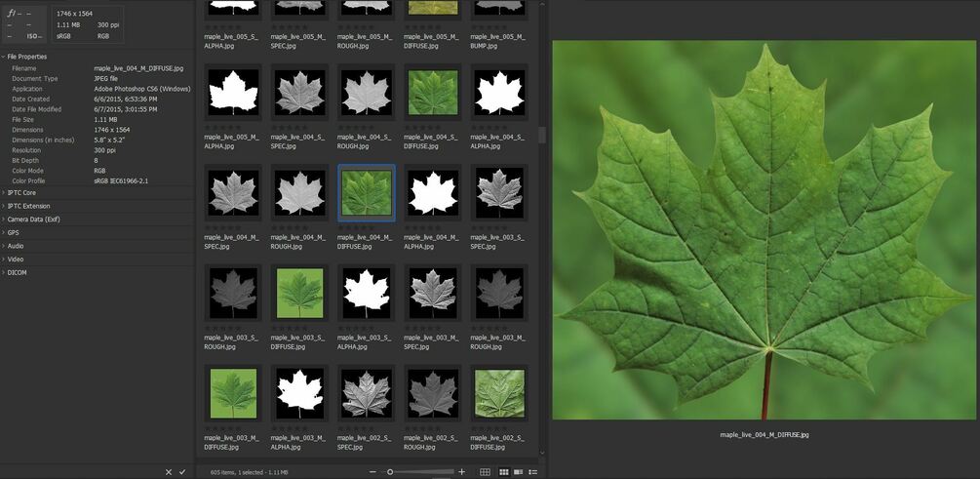Click the large maple leaf preview image

tap(764, 230)
